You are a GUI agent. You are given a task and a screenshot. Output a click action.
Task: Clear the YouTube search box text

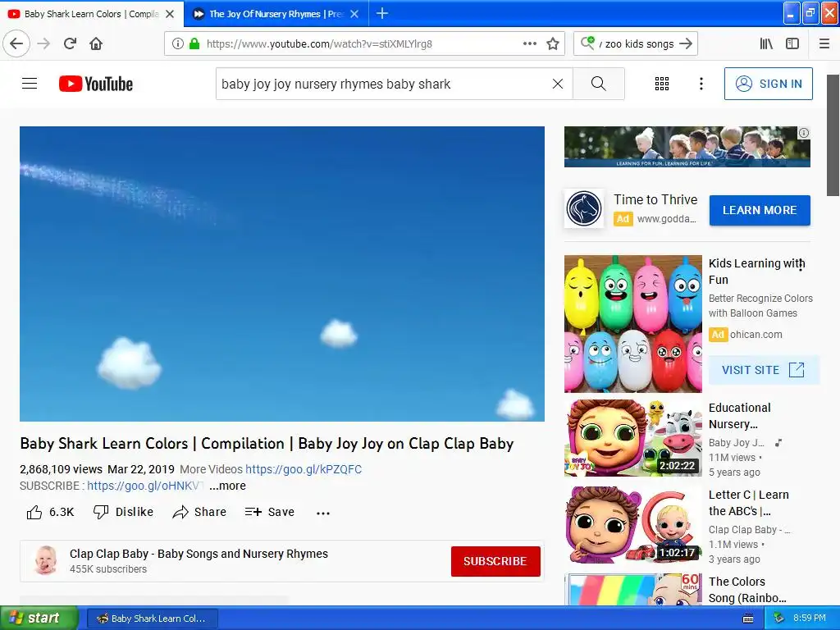click(x=558, y=84)
